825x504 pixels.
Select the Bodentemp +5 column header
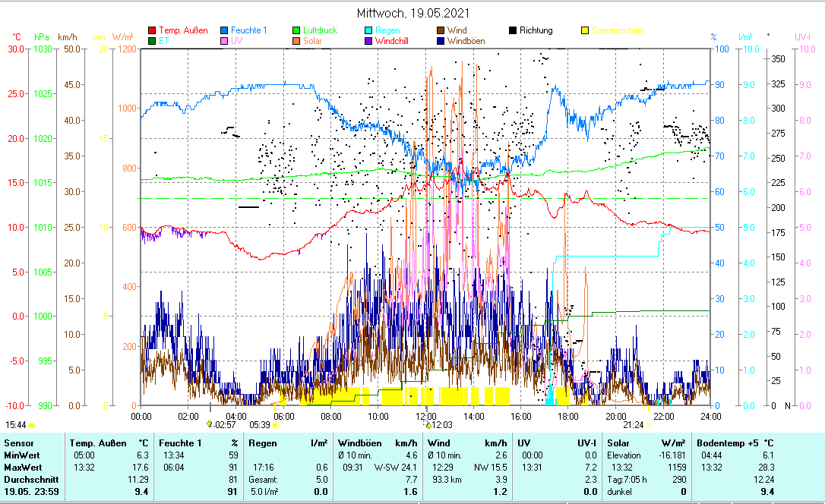click(725, 443)
